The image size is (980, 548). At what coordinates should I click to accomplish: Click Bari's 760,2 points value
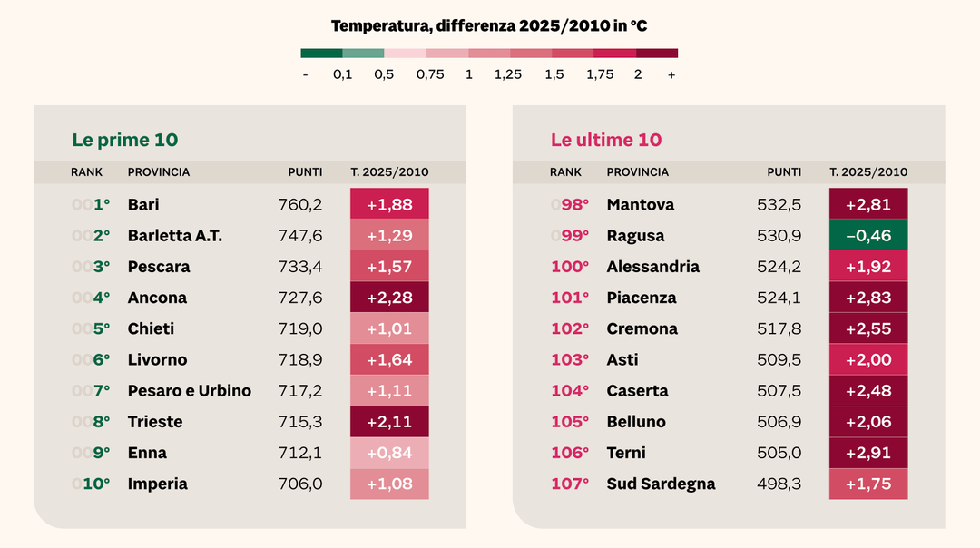[x=299, y=205]
